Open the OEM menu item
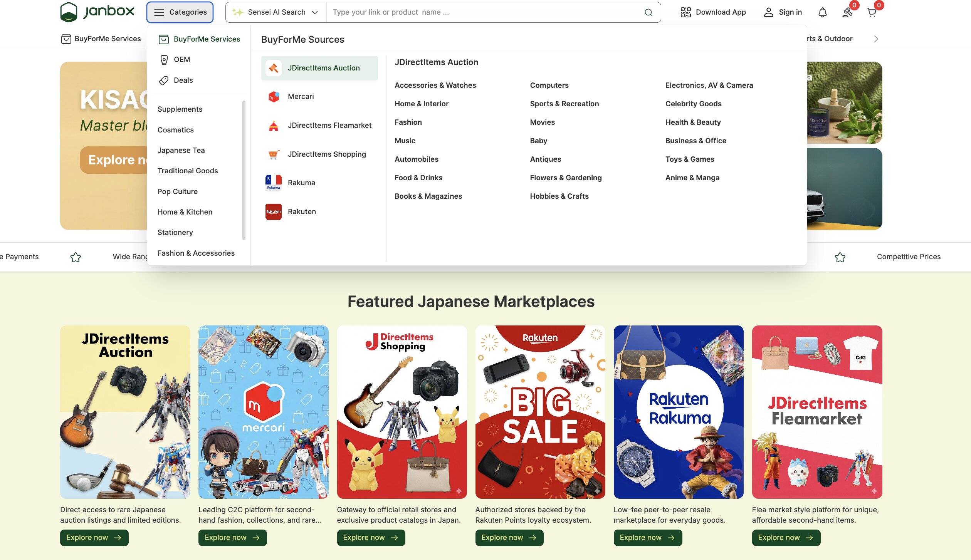The image size is (971, 560). coord(182,60)
